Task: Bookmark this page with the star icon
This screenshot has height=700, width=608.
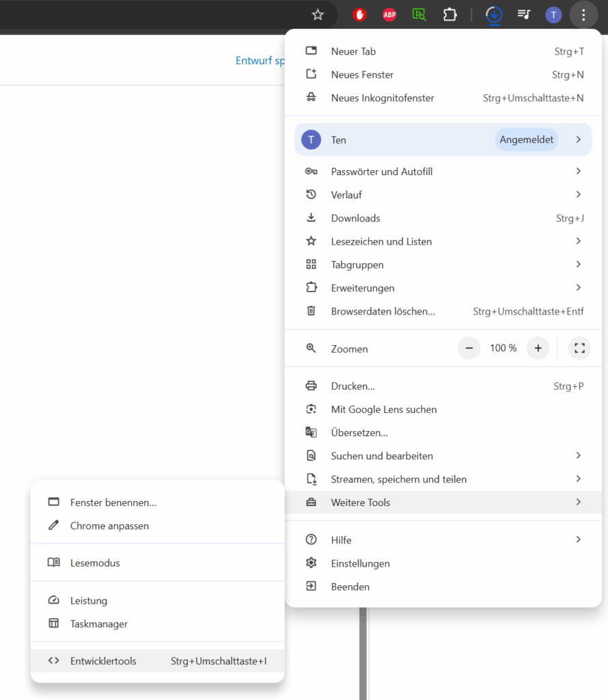Action: click(318, 15)
